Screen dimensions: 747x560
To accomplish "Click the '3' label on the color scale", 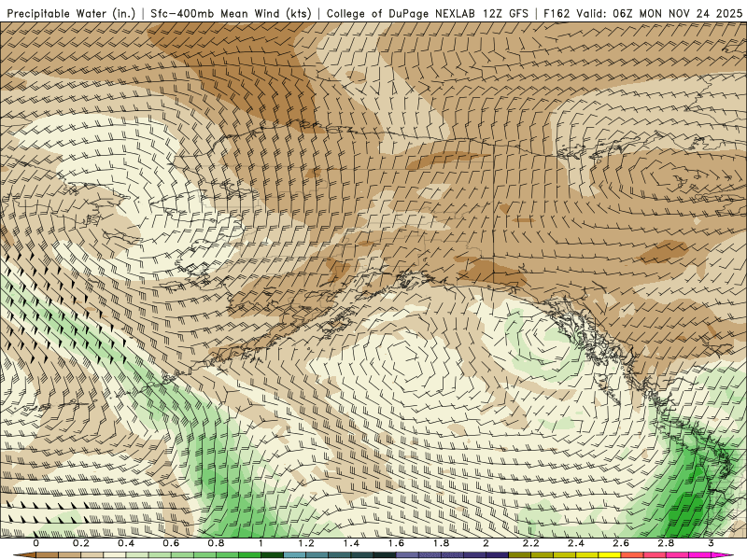I will tap(712, 543).
